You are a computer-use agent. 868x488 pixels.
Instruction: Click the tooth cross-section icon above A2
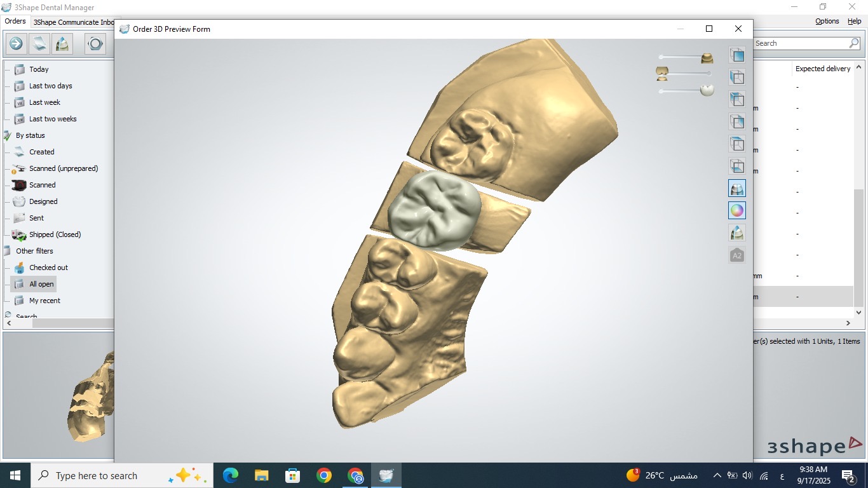pyautogui.click(x=737, y=233)
